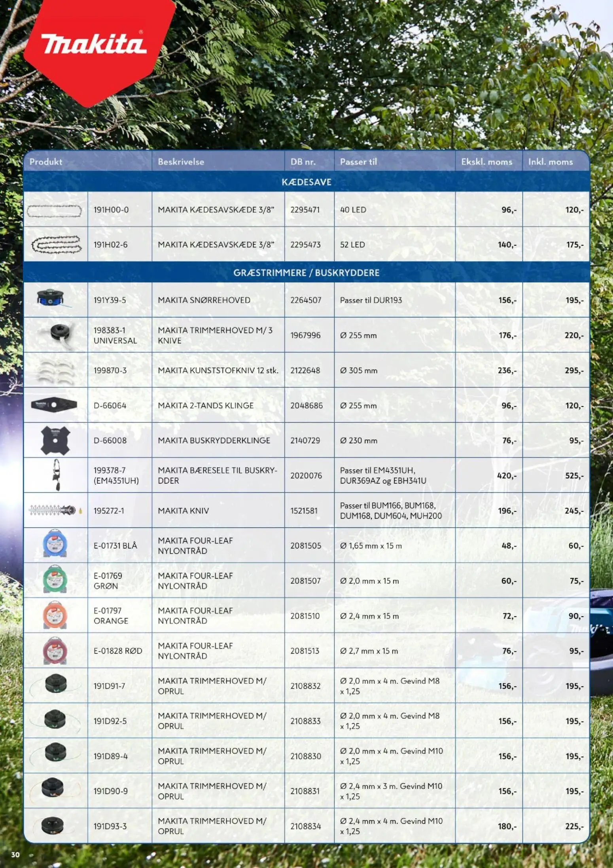Viewport: 613px width, 868px height.
Task: Click product code 191D93-3
Action: pyautogui.click(x=110, y=826)
